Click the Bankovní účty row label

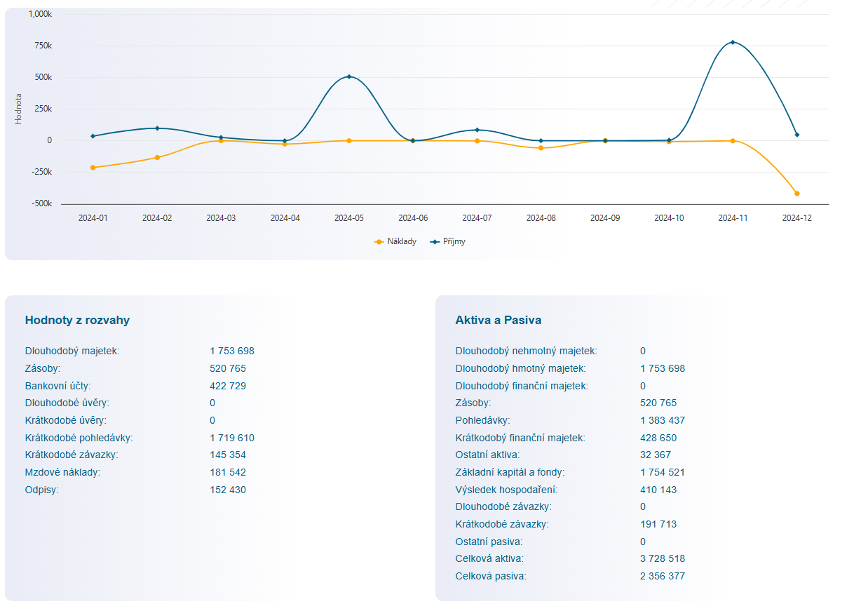point(57,386)
